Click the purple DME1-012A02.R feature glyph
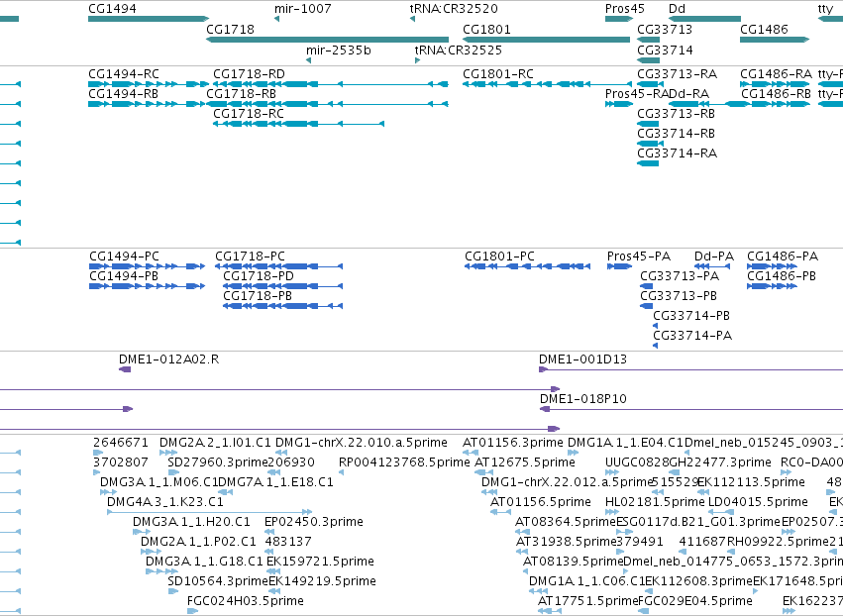The height and width of the screenshot is (616, 843). tap(125, 369)
